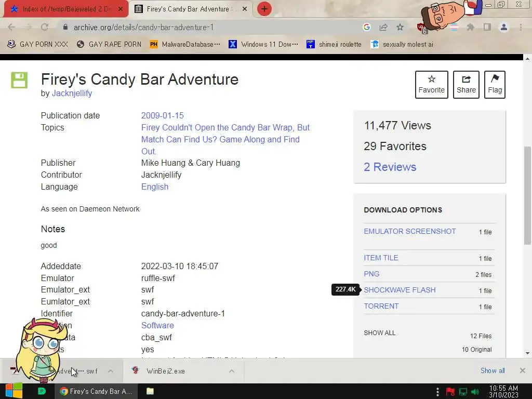Screen dimensions: 532x399
Task: Close the Firey's Candy Bar Adventure tab
Action: coord(245,9)
